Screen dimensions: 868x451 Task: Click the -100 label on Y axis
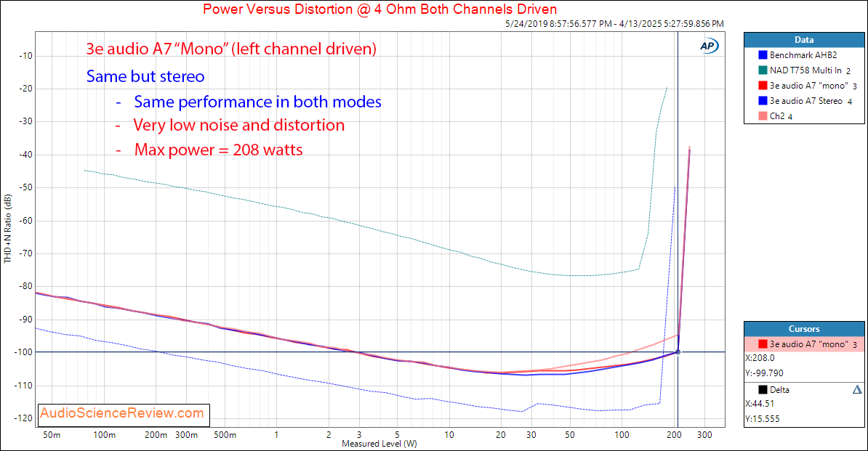[23, 352]
